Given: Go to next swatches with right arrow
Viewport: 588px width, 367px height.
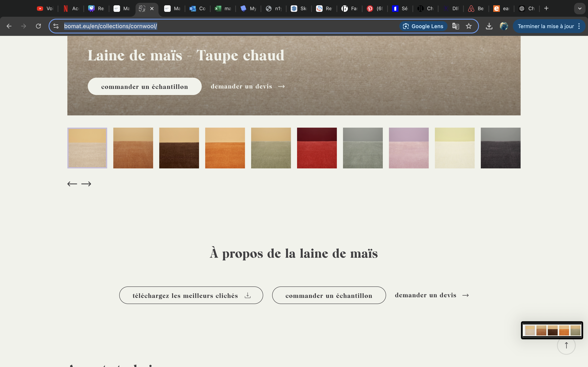Looking at the screenshot, I should tap(86, 184).
